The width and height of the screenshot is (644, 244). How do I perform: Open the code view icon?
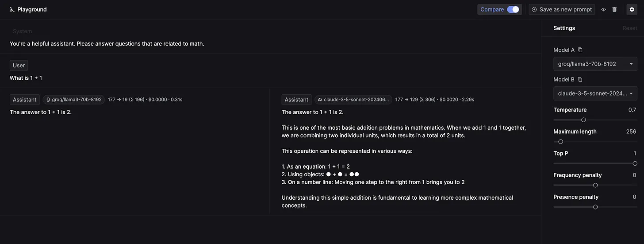604,9
